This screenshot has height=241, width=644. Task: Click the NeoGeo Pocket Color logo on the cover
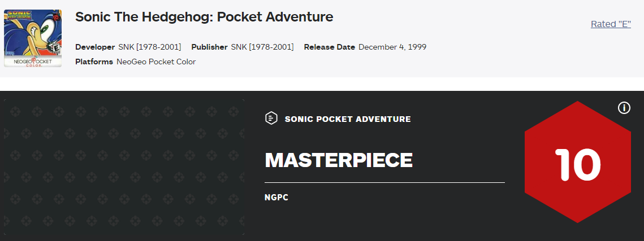click(x=32, y=59)
